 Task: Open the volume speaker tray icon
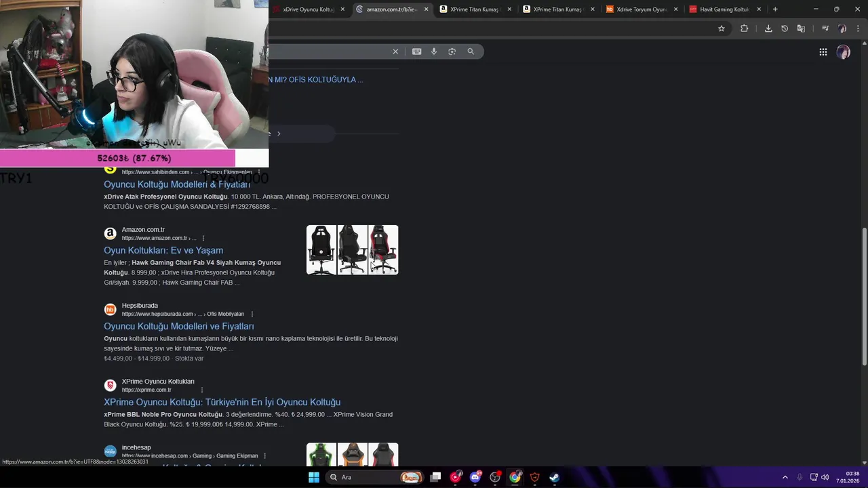click(x=825, y=477)
